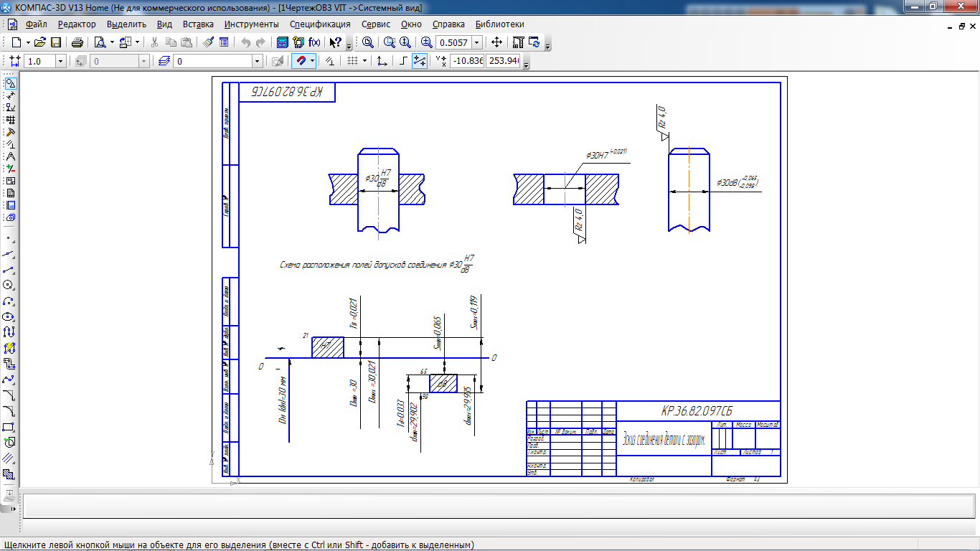Click the Print icon

tap(77, 42)
